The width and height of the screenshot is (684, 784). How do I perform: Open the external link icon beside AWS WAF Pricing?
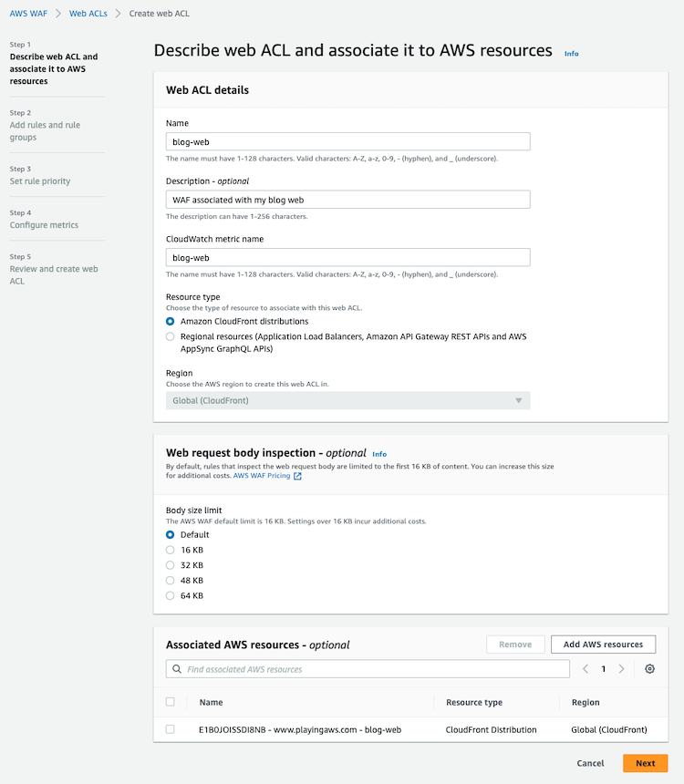pyautogui.click(x=297, y=476)
